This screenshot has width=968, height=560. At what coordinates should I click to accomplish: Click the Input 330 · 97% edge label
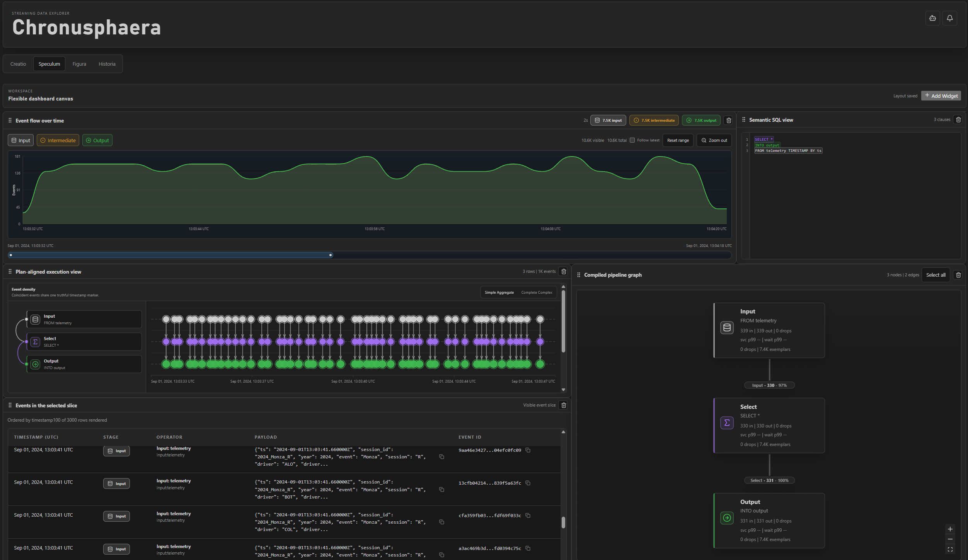[769, 385]
